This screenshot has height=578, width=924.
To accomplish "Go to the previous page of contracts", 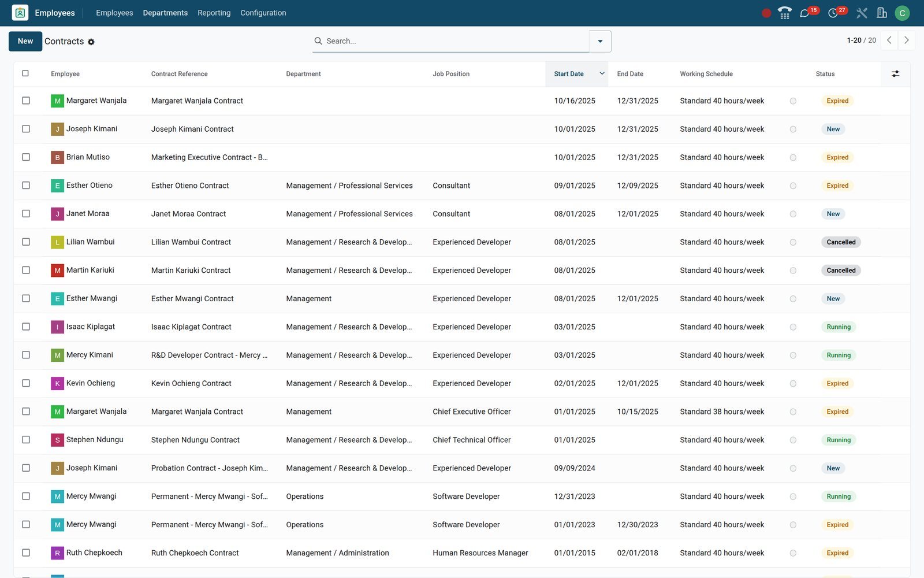I will pos(889,40).
